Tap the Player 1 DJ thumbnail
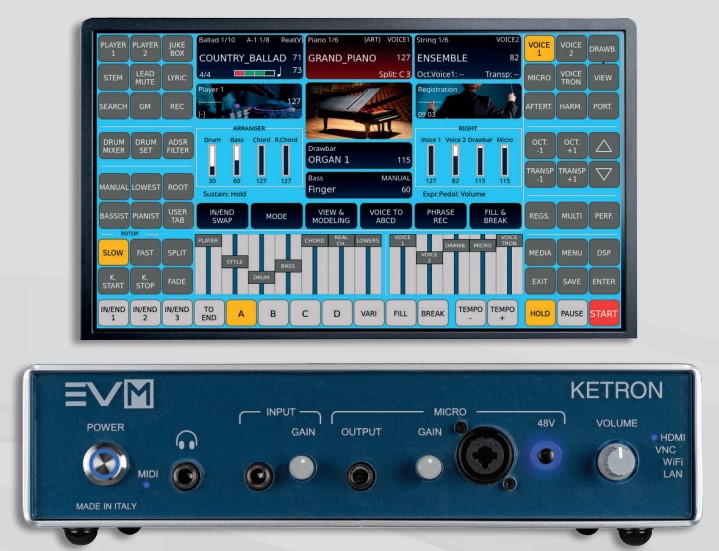The width and height of the screenshot is (719, 551). [248, 103]
